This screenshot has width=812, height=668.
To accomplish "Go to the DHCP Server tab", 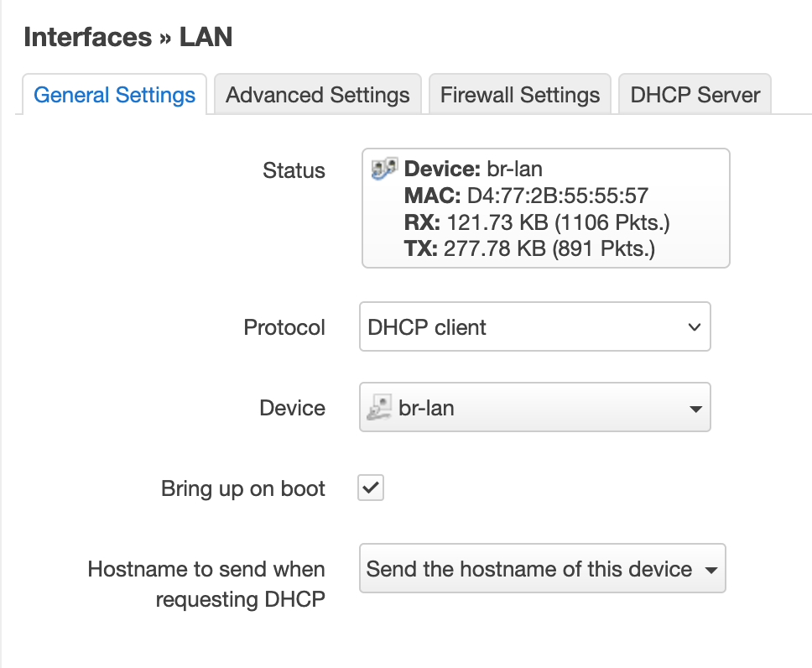I will click(695, 94).
